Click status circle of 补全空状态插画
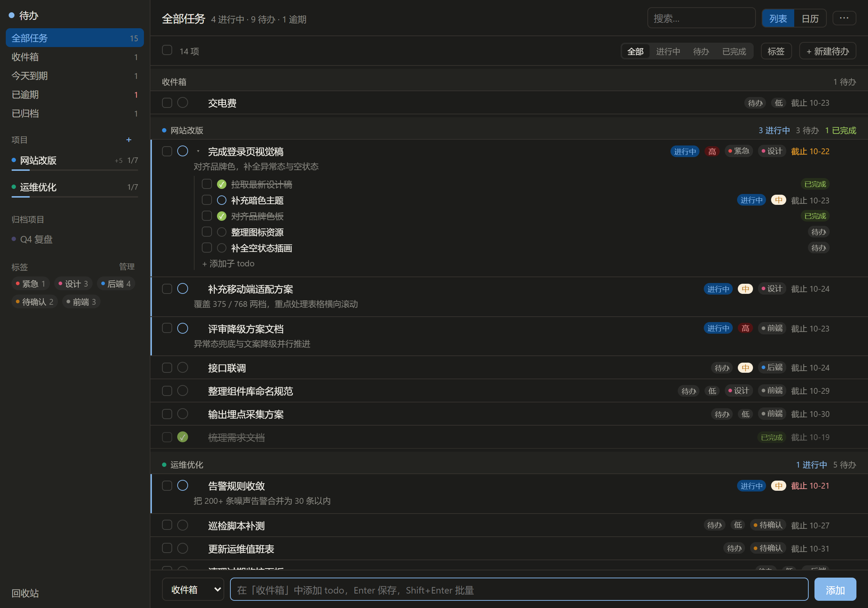 pyautogui.click(x=222, y=248)
